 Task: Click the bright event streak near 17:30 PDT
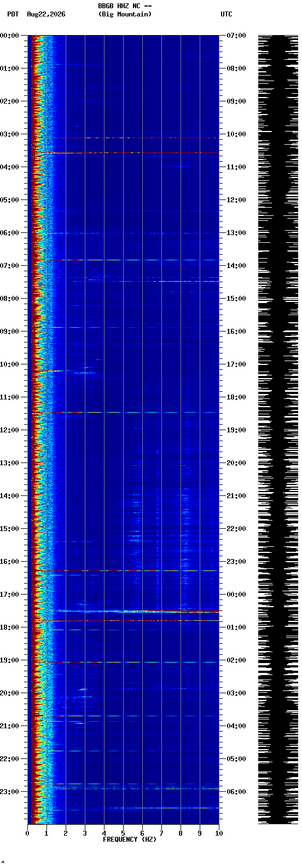tap(137, 611)
